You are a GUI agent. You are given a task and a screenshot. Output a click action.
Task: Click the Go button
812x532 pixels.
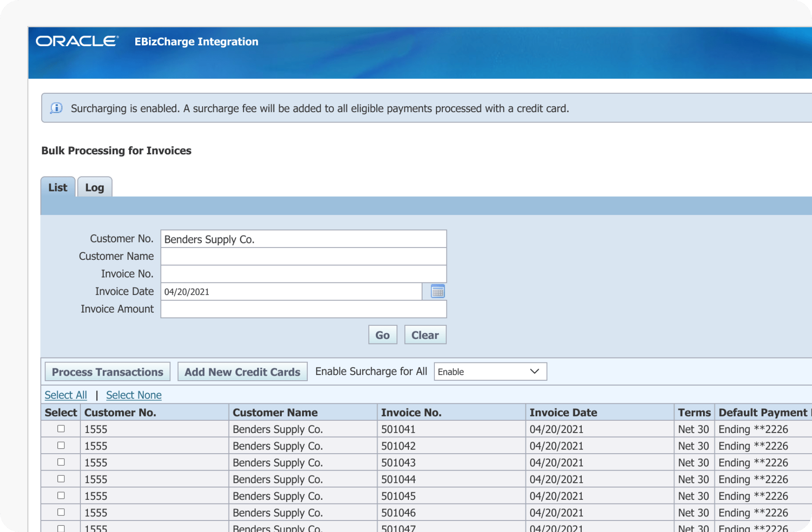click(382, 335)
